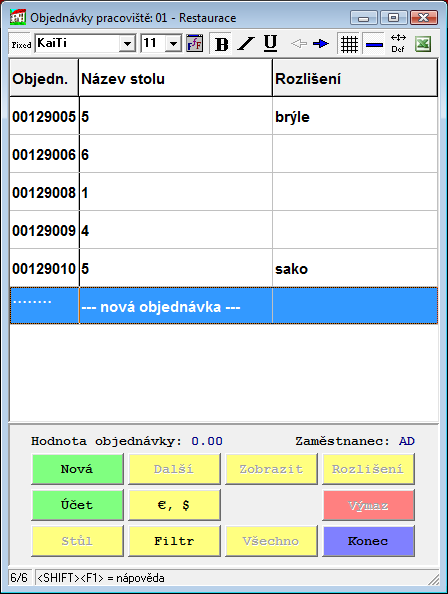This screenshot has width=448, height=594.
Task: Click the Název stolu column header
Action: [175, 78]
